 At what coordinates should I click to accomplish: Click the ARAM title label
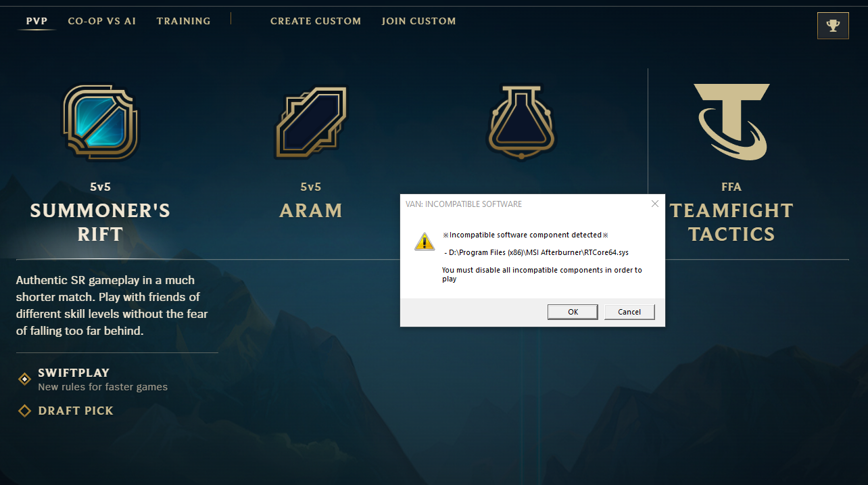(311, 210)
